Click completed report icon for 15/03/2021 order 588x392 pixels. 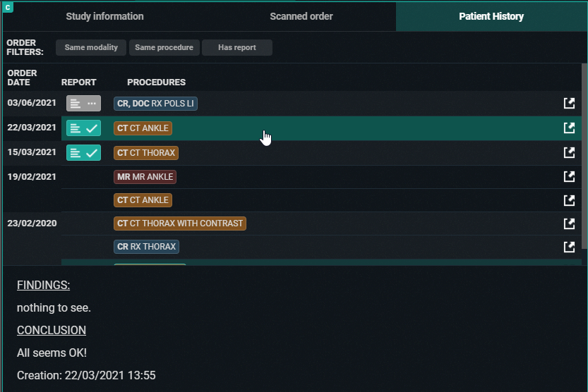(x=83, y=152)
